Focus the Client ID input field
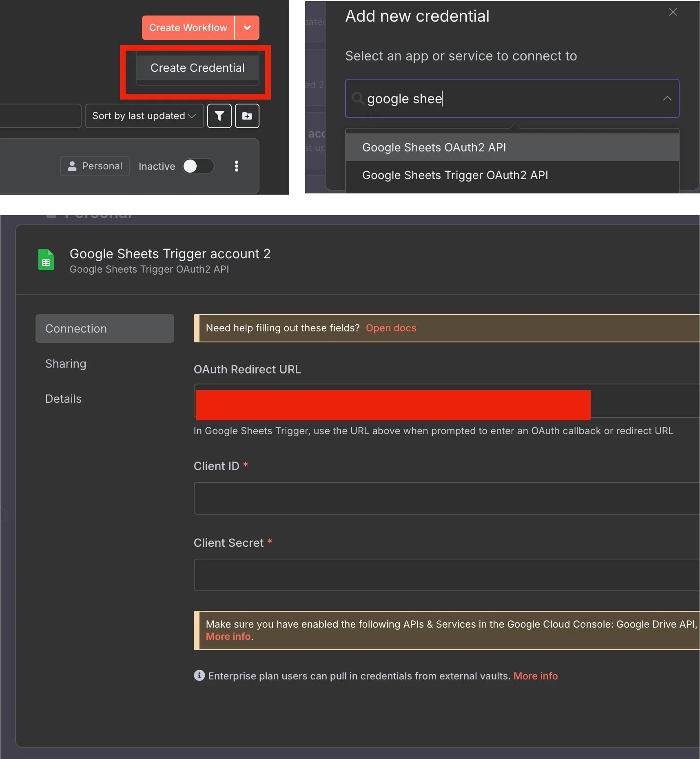This screenshot has height=759, width=700. [447, 498]
